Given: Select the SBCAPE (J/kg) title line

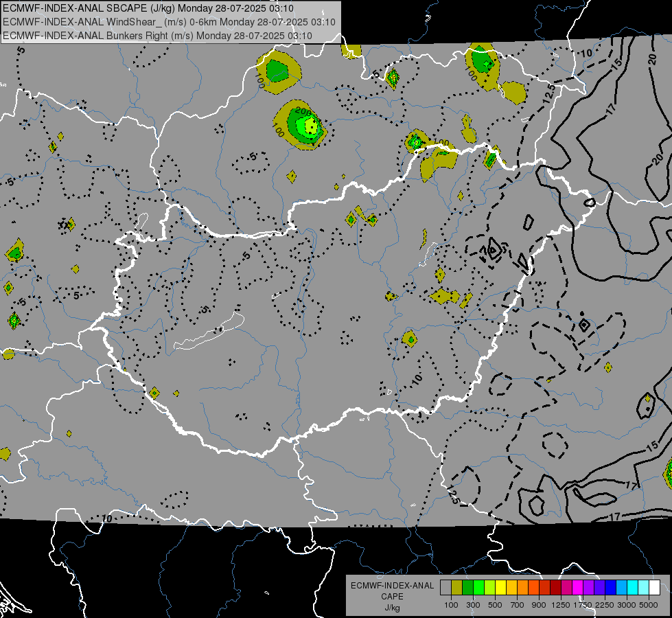Looking at the screenshot, I should pyautogui.click(x=148, y=8).
